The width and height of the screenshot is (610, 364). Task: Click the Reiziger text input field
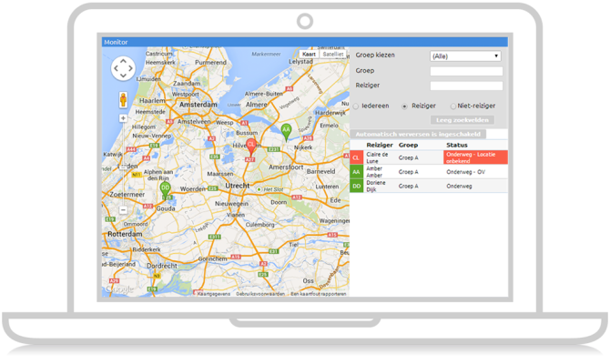(x=465, y=86)
